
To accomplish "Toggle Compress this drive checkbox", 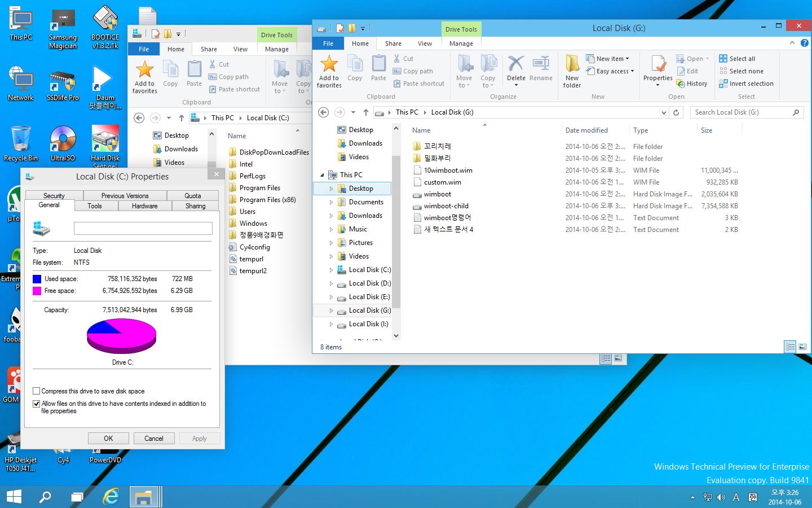I will (37, 391).
